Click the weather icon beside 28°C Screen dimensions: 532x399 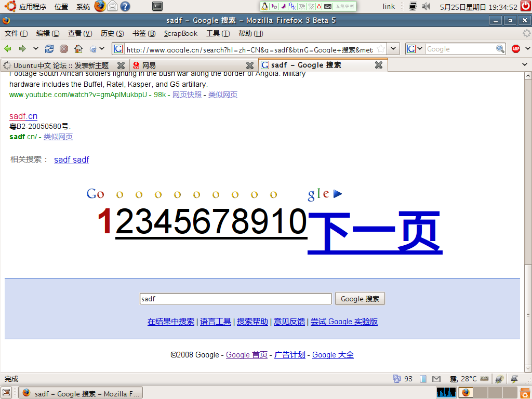click(x=454, y=379)
